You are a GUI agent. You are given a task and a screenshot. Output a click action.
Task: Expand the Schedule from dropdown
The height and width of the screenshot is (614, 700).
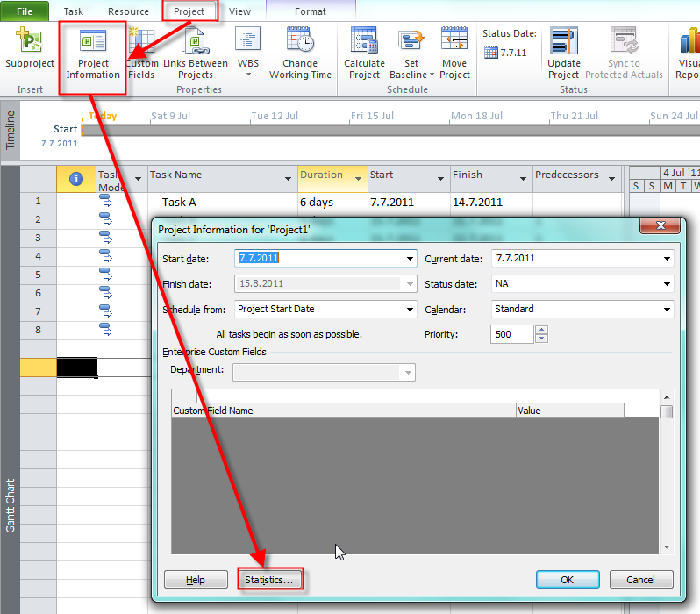click(410, 309)
